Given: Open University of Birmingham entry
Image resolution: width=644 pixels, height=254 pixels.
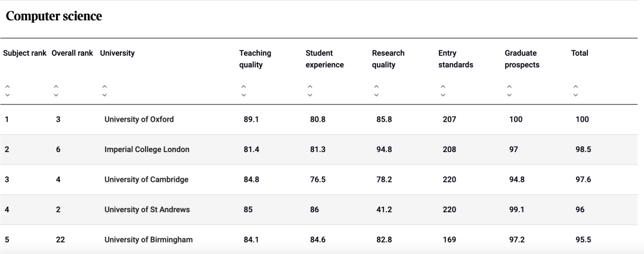Looking at the screenshot, I should [148, 240].
